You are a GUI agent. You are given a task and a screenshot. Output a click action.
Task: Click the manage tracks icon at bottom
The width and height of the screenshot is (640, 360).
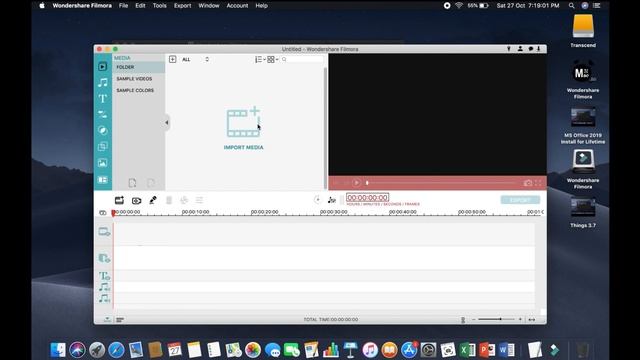[120, 320]
